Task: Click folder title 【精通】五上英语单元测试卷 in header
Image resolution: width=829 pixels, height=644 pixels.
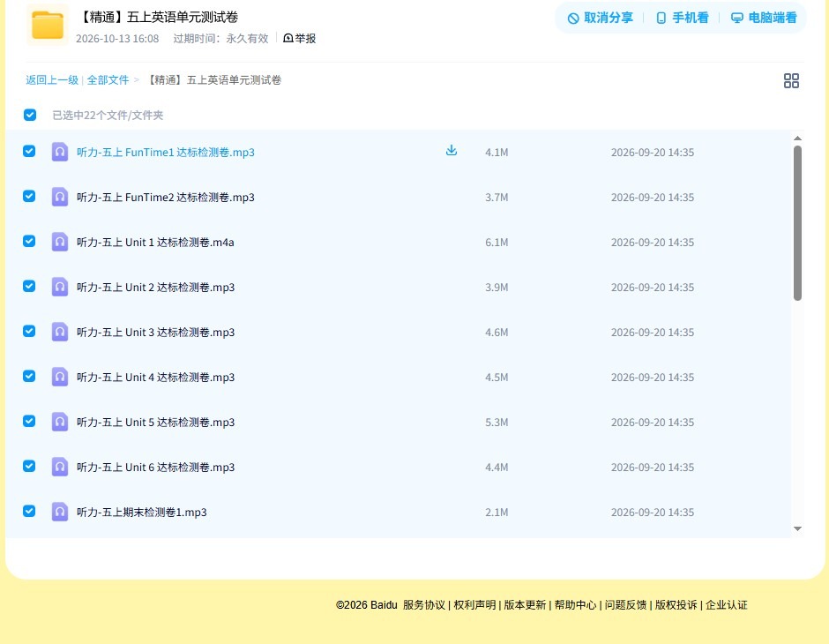Action: coord(158,17)
